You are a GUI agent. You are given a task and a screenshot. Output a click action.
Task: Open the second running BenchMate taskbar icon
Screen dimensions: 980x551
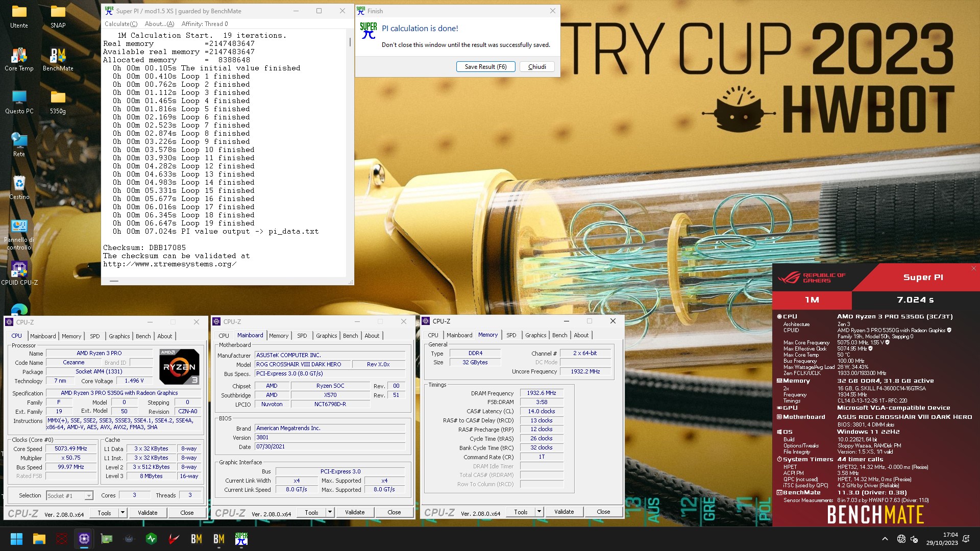coord(219,539)
